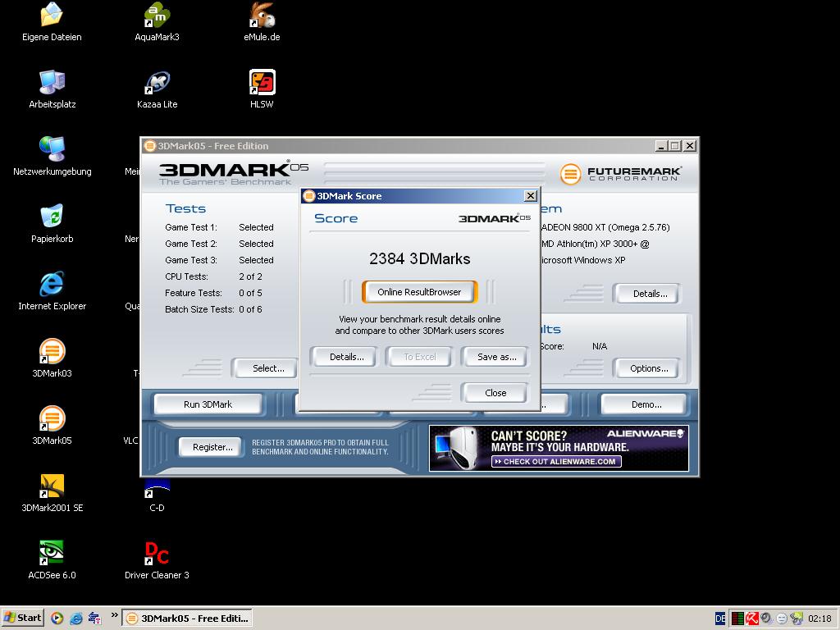Screen dimensions: 840x630
Task: Open the Options... dialog
Action: 649,368
